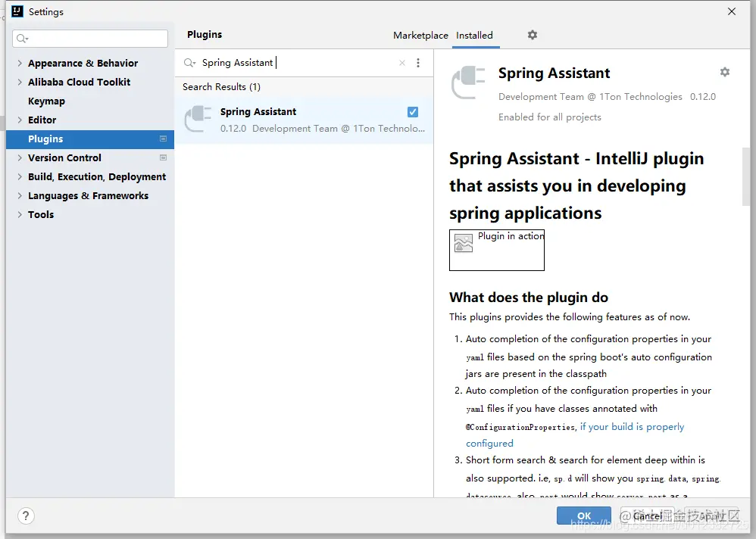Select Languages & Frameworks tree item
This screenshot has width=756, height=539.
(x=88, y=195)
